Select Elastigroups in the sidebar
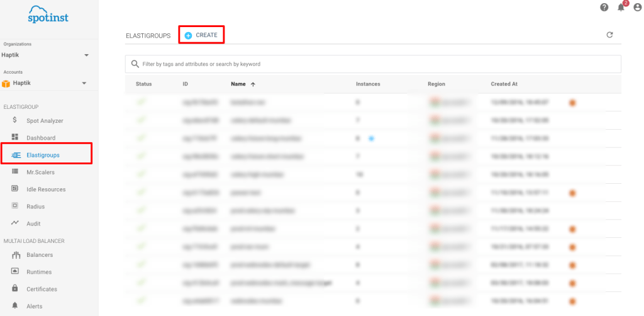The width and height of the screenshot is (644, 316). (x=43, y=155)
